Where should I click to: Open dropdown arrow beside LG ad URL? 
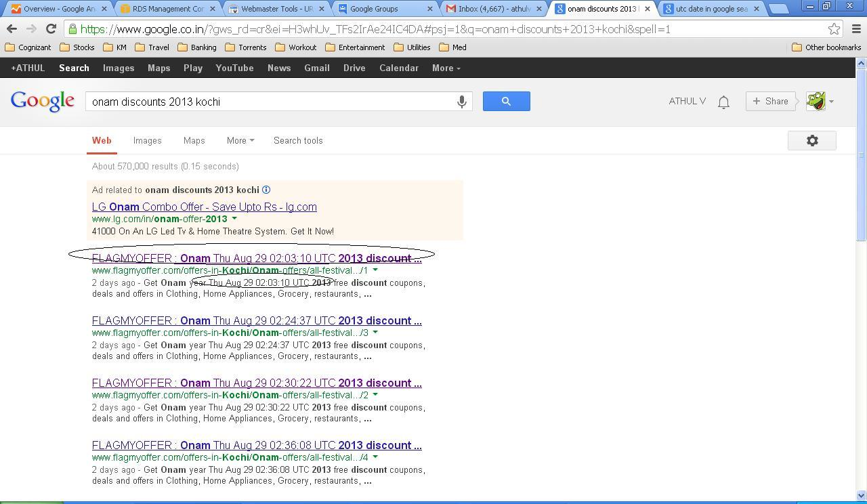(x=234, y=219)
